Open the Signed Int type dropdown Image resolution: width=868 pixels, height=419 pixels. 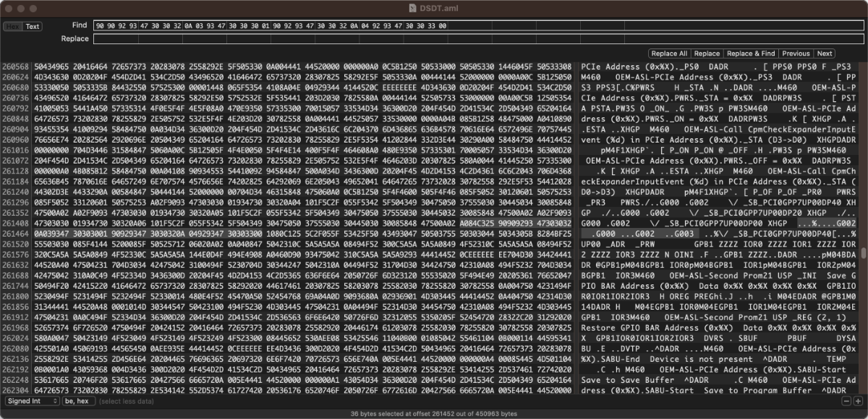pos(31,400)
